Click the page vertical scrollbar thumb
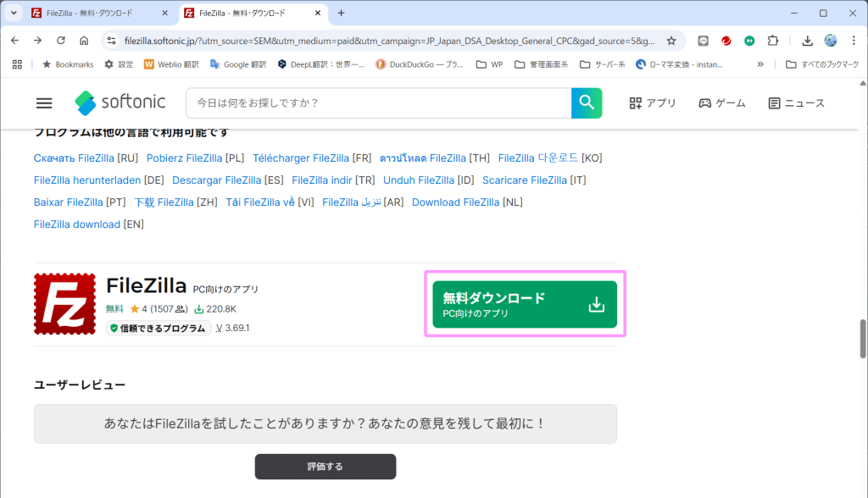Viewport: 868px width, 498px height. pos(862,339)
